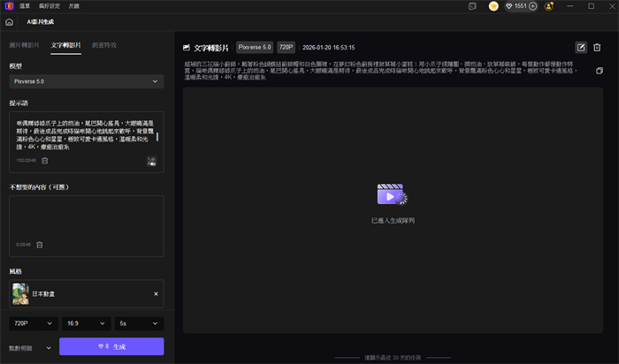Delete the generated task with trash icon
This screenshot has height=364, width=619.
pos(597,48)
